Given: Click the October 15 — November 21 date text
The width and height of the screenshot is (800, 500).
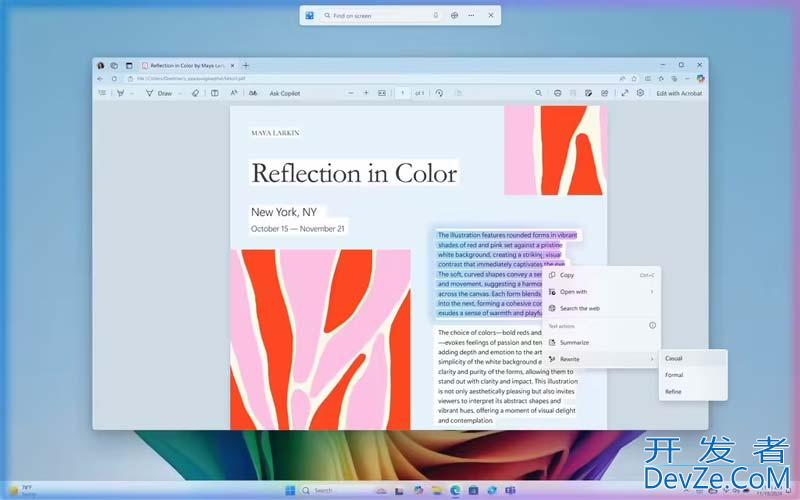Looking at the screenshot, I should click(x=297, y=229).
